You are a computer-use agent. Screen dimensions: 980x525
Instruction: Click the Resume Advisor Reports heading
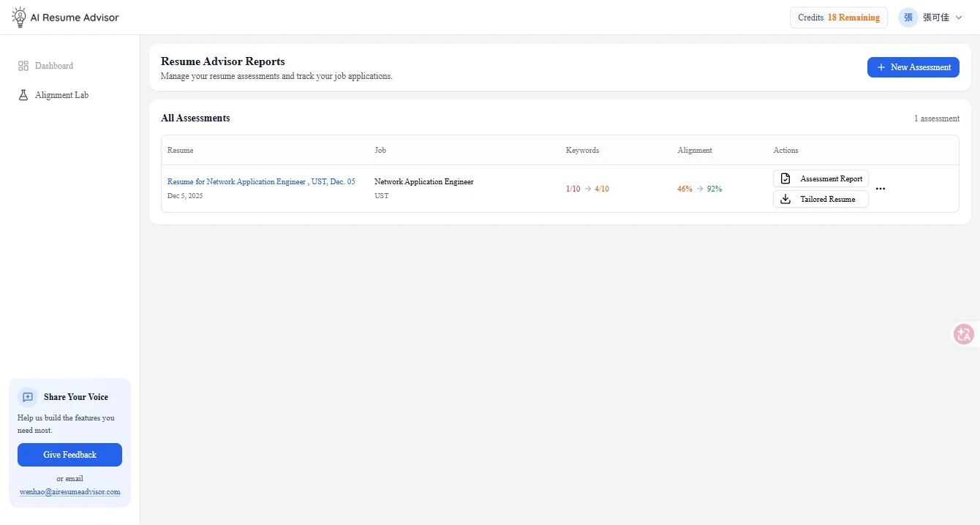coord(223,61)
